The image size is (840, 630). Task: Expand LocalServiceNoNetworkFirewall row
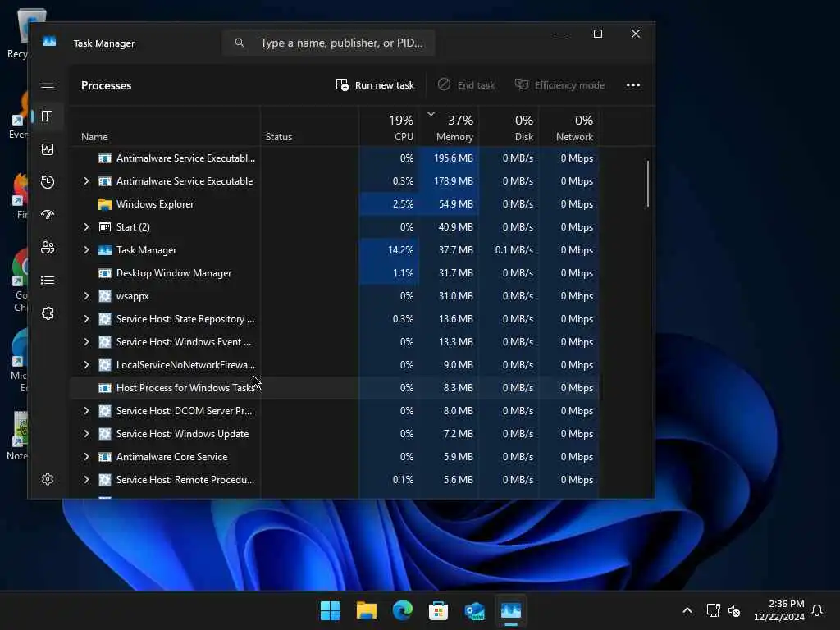[x=86, y=365]
